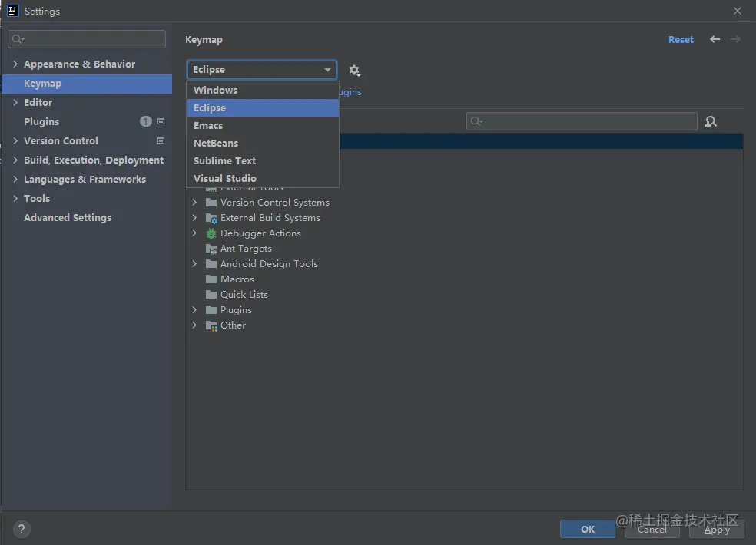The image size is (756, 545).
Task: Click the External Build Systems folder icon
Action: point(211,218)
